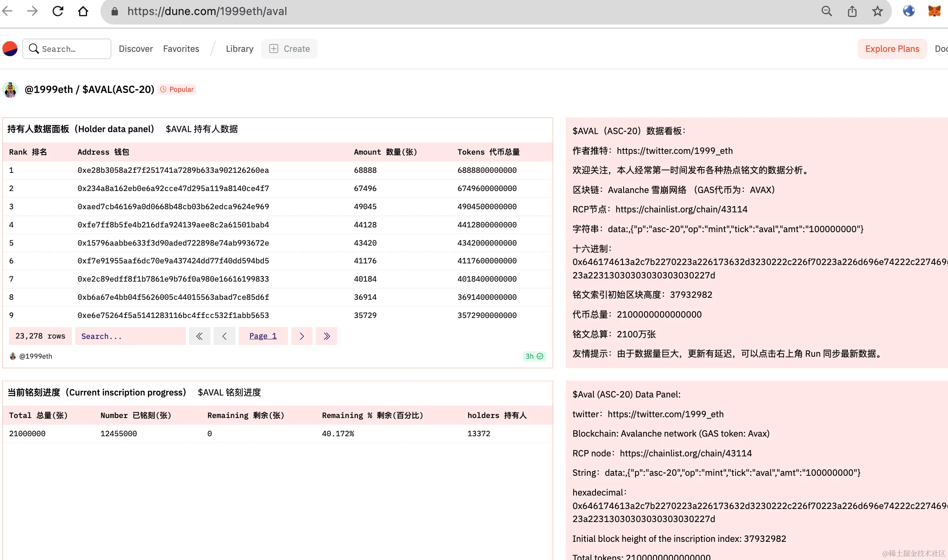Go to next page of holder table

[x=301, y=336]
